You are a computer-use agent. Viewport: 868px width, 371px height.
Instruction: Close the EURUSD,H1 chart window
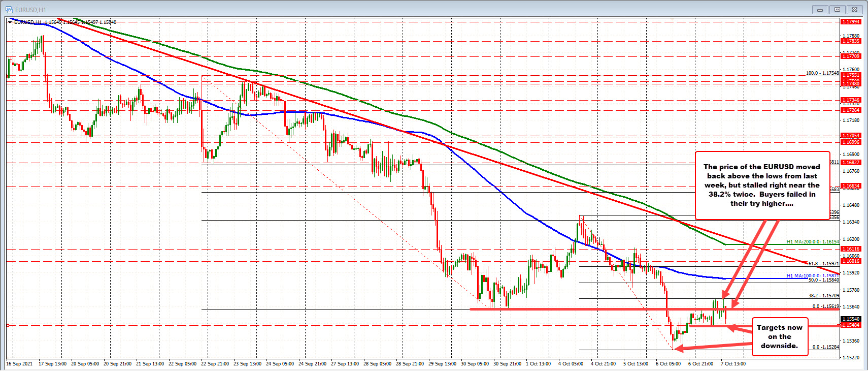pyautogui.click(x=855, y=9)
